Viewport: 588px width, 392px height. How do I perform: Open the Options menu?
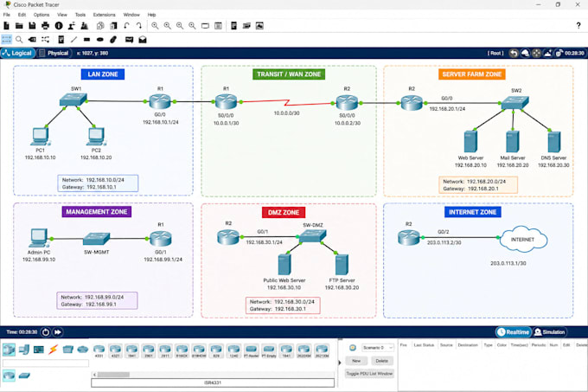pos(42,15)
